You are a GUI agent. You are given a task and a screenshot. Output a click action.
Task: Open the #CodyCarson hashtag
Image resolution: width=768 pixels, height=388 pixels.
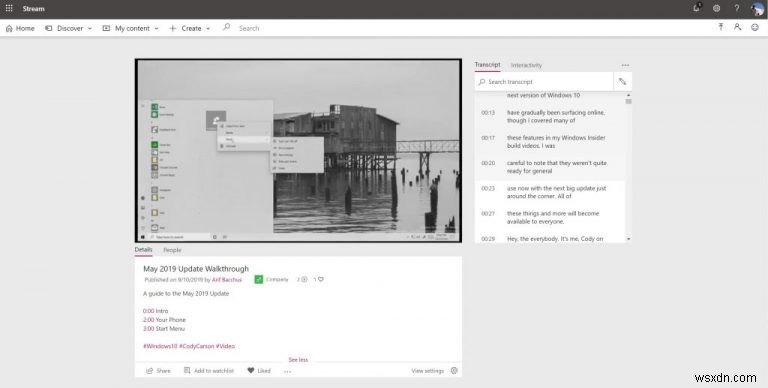tap(197, 346)
